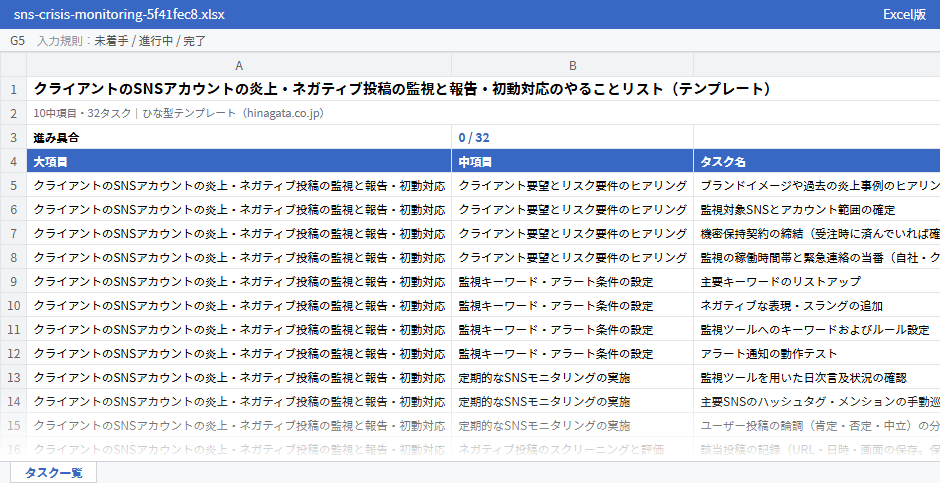Select task 機密保持契約の締結 in row 7
Image resolution: width=940 pixels, height=483 pixels.
[817, 234]
